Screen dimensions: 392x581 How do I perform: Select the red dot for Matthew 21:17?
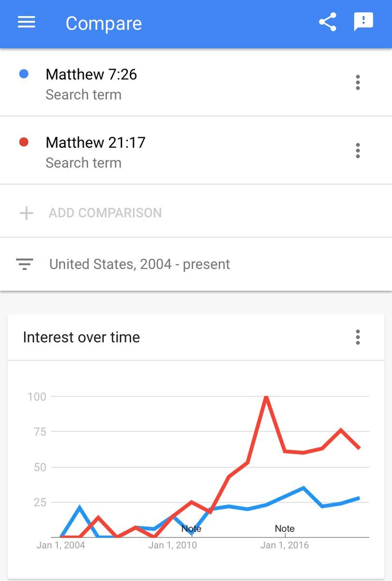[x=23, y=142]
